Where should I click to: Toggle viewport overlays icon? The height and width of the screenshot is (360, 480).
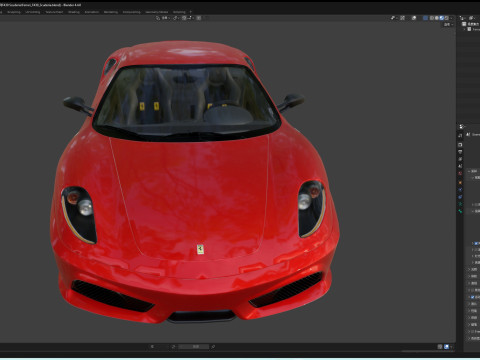pos(414,18)
